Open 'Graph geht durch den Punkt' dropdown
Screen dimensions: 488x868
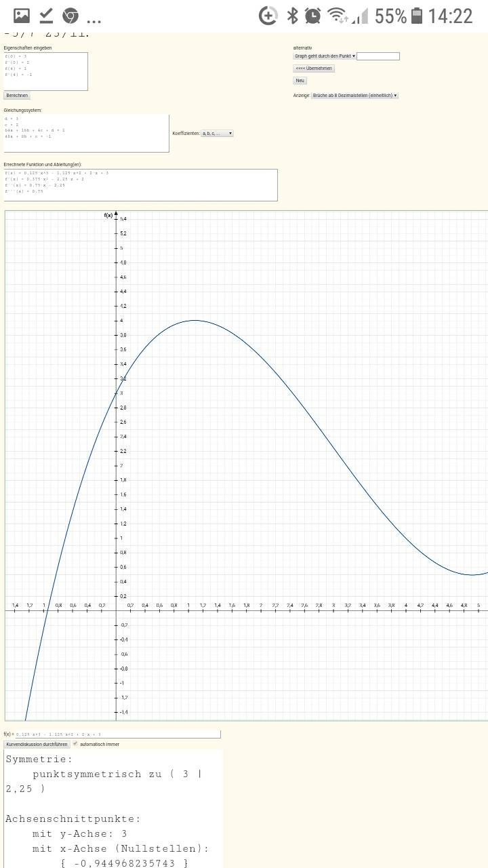[325, 56]
